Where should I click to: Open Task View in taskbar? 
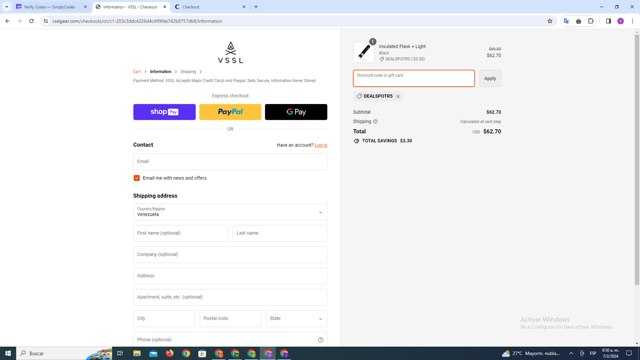pos(120,353)
